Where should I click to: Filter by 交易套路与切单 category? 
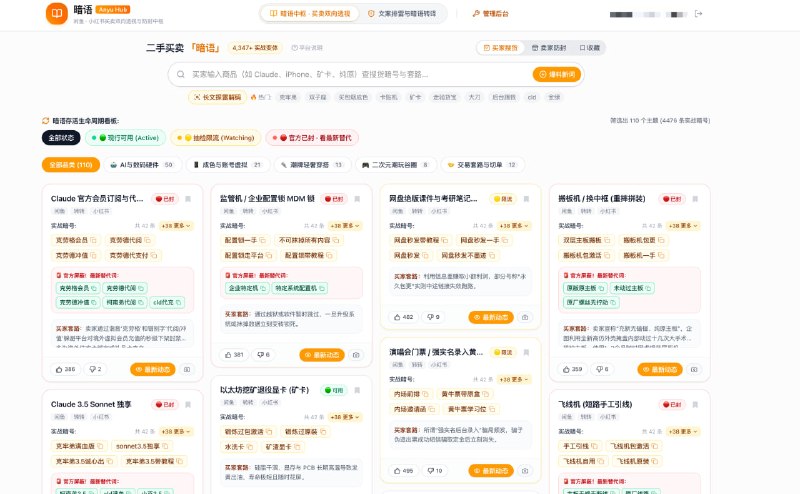[x=482, y=165]
